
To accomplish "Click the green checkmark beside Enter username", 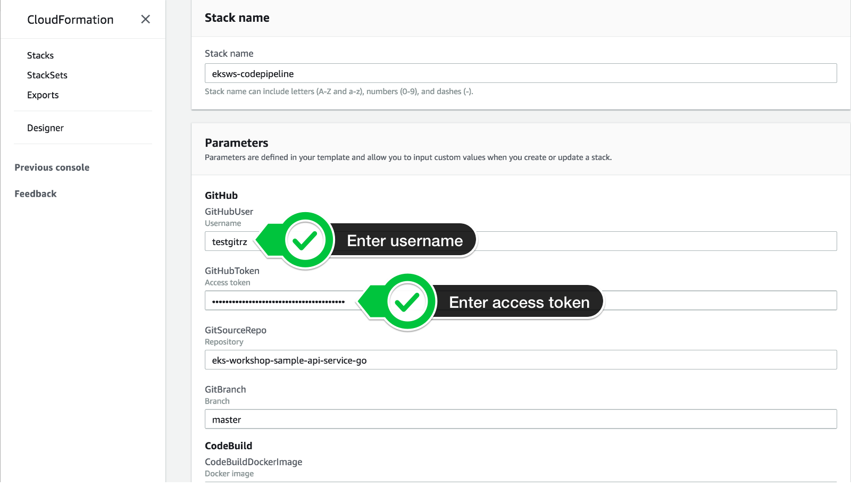I will (303, 240).
